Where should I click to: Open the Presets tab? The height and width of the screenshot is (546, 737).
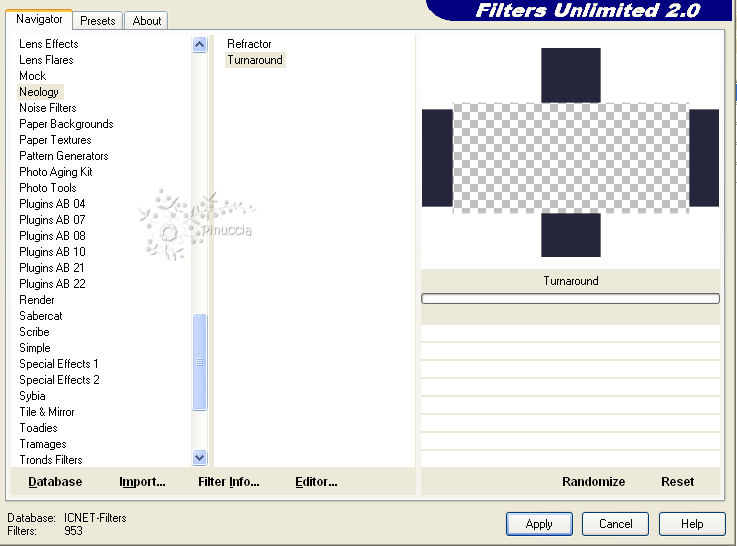coord(98,21)
